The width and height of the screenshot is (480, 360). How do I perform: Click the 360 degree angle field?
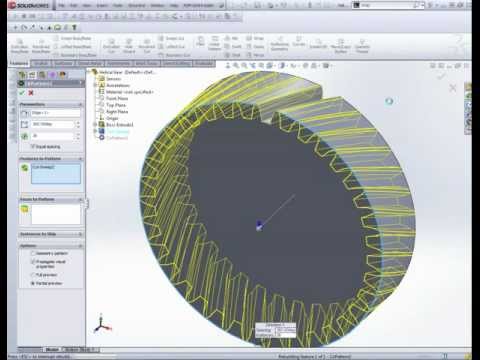tap(53, 124)
